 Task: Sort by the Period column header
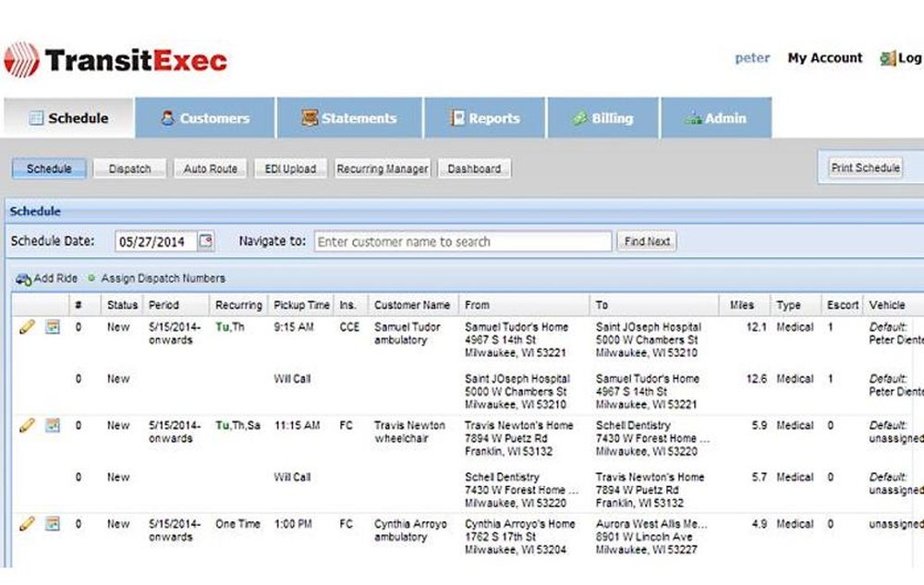(176, 305)
